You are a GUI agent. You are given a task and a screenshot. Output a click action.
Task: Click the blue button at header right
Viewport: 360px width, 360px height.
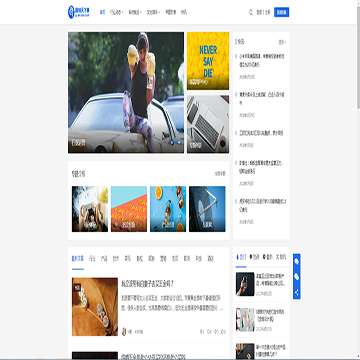pyautogui.click(x=281, y=12)
